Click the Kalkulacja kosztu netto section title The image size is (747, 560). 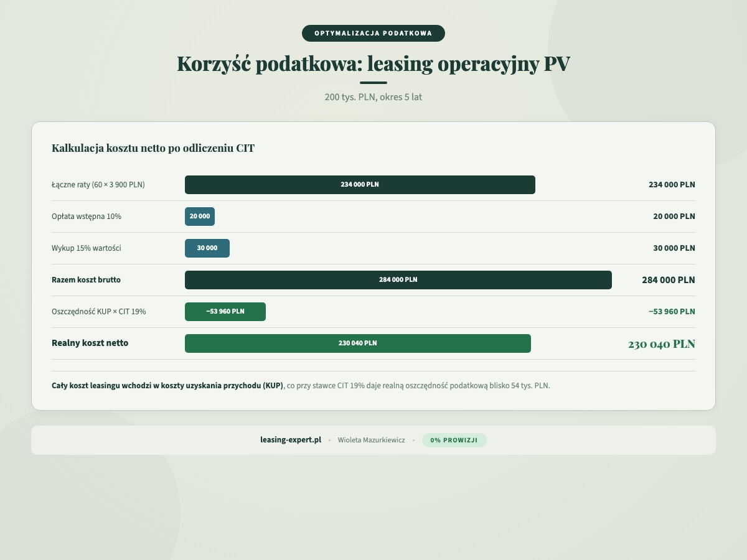click(x=153, y=148)
